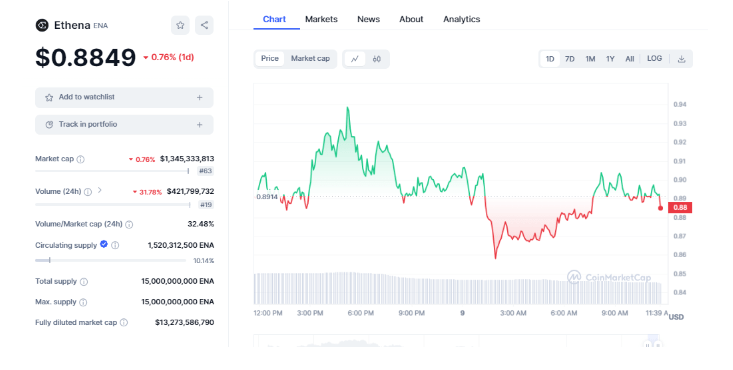
Task: Select the 7D time range
Action: pyautogui.click(x=569, y=59)
